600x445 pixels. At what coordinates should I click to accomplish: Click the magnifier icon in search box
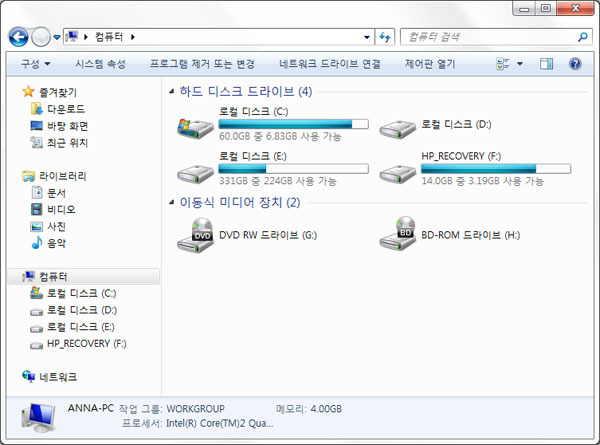click(x=583, y=37)
